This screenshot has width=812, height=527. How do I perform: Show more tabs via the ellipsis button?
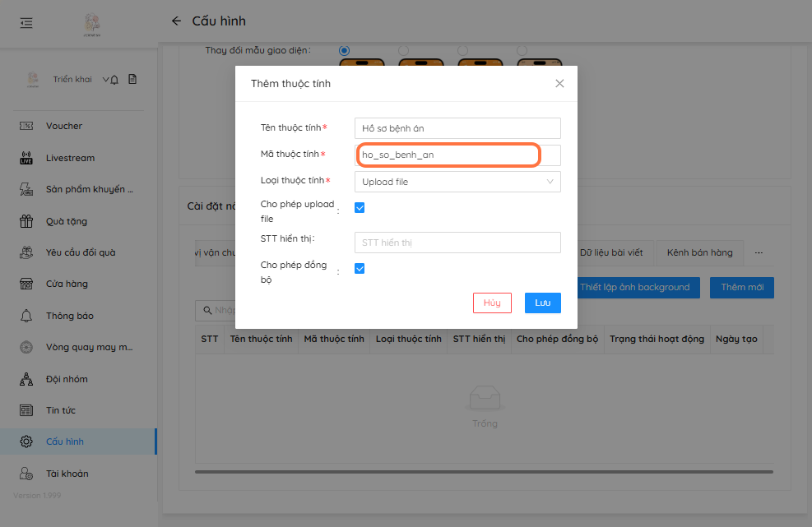(x=759, y=253)
